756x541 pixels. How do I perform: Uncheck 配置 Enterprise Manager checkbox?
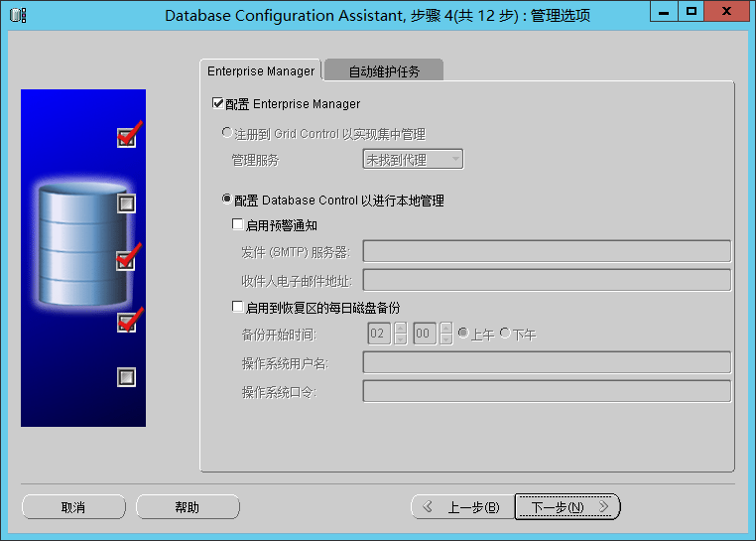click(x=217, y=103)
